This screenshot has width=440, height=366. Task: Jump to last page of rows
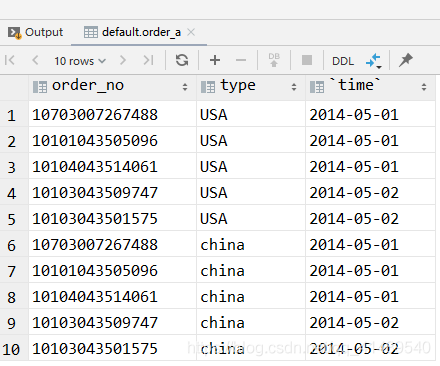click(148, 60)
